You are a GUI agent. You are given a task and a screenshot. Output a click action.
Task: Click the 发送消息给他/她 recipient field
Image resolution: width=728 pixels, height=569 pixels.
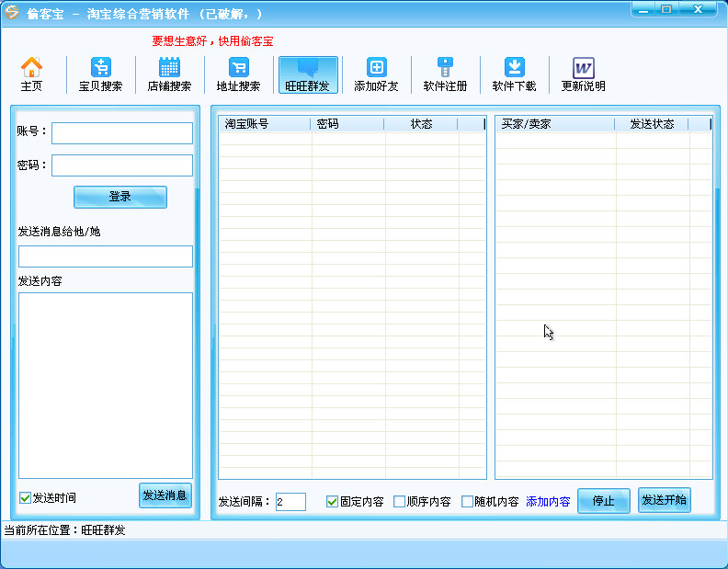pos(106,256)
